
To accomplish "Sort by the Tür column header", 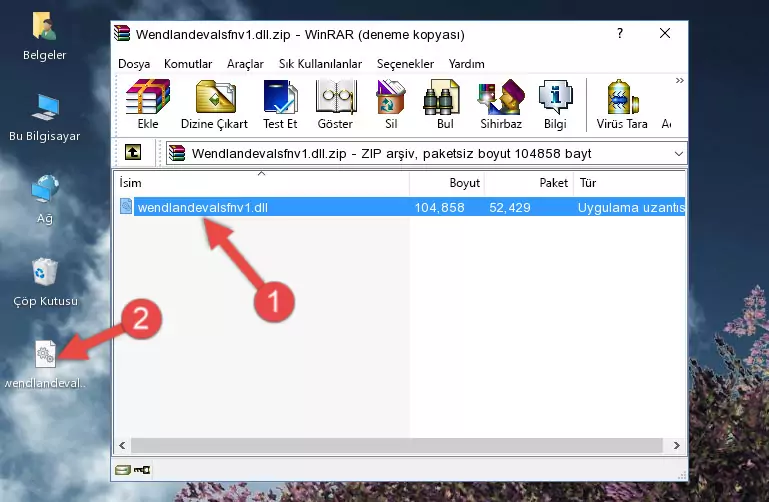I will tap(629, 182).
